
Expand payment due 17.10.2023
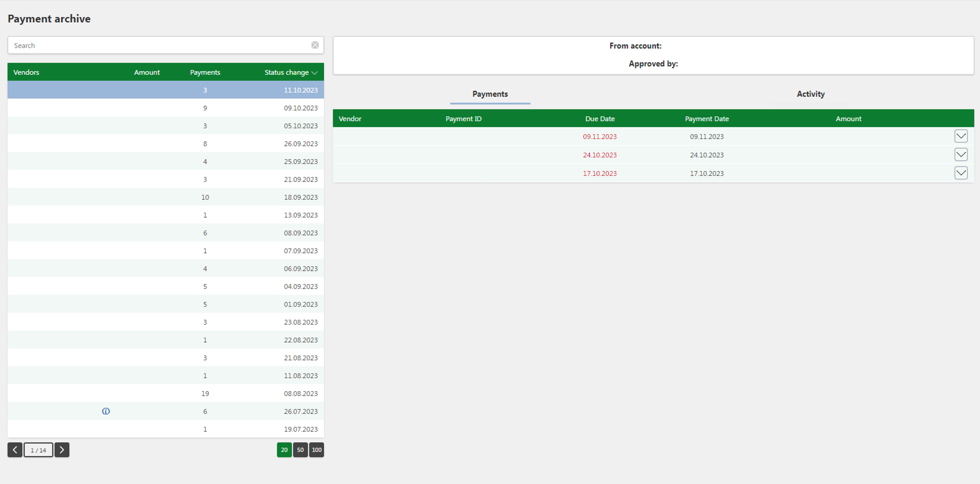961,173
